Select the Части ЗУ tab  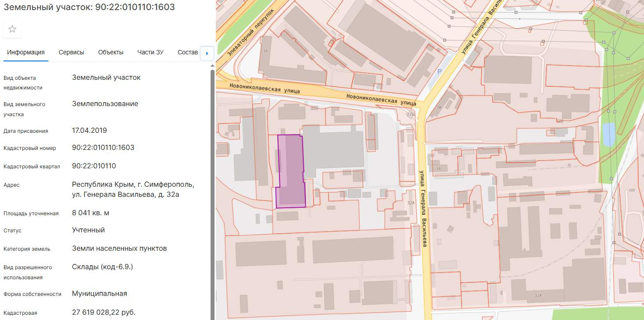tap(150, 52)
